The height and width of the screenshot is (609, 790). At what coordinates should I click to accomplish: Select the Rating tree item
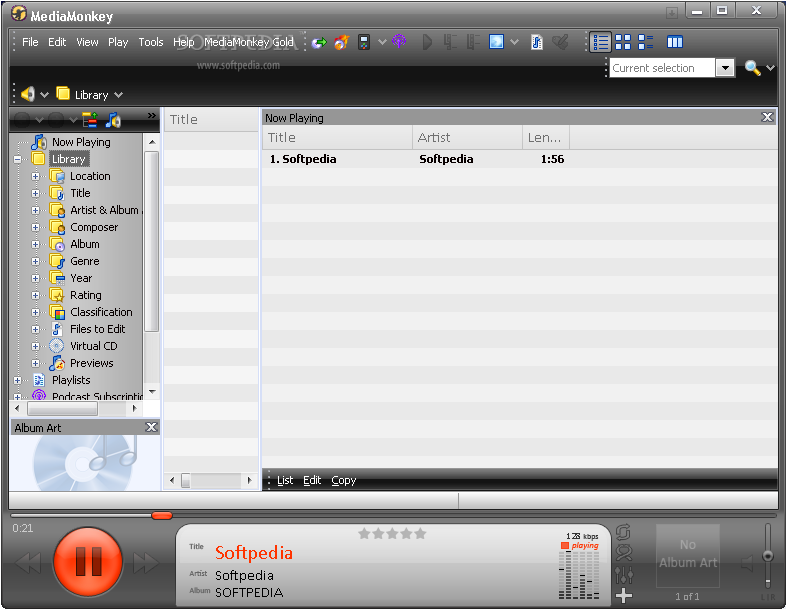pos(86,295)
